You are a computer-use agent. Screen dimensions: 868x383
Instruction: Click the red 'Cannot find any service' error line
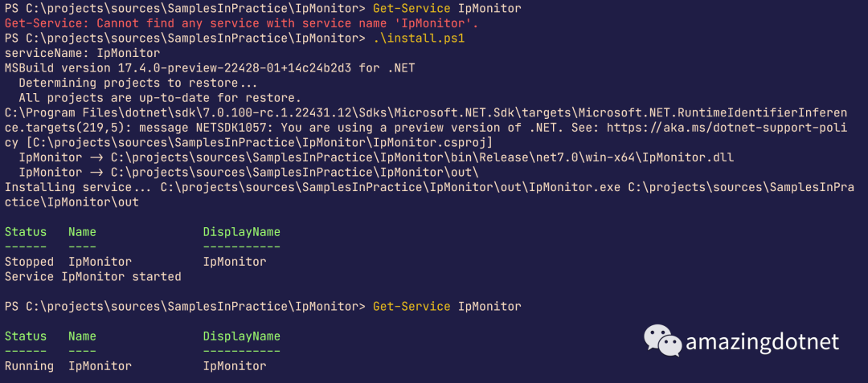click(241, 23)
